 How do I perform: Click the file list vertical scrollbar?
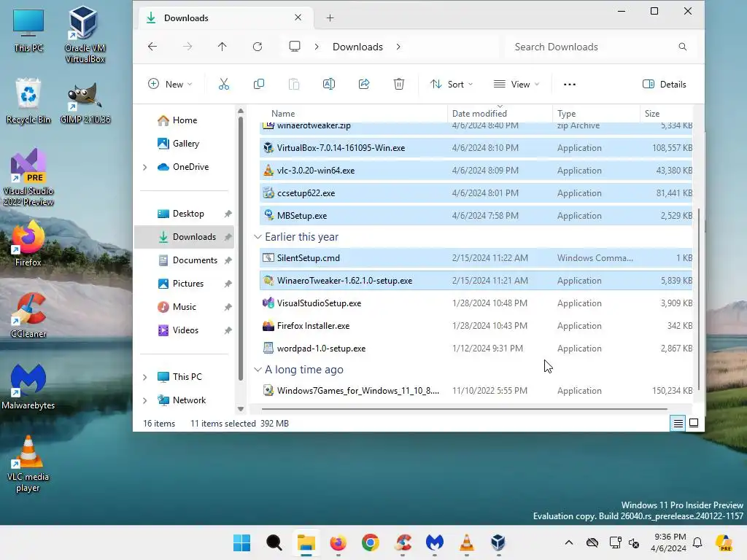699,298
